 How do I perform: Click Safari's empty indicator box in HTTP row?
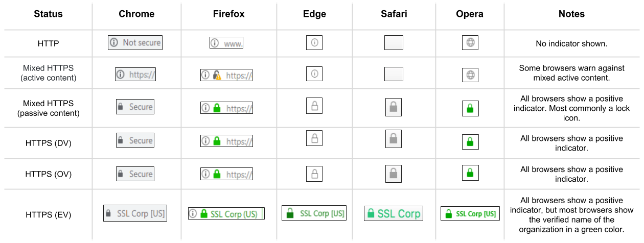(x=394, y=43)
